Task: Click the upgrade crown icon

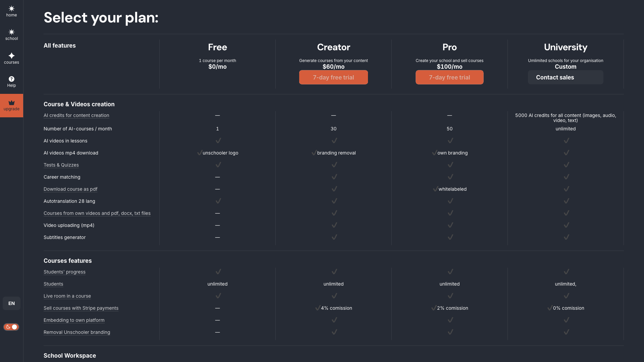Action: coord(11,103)
